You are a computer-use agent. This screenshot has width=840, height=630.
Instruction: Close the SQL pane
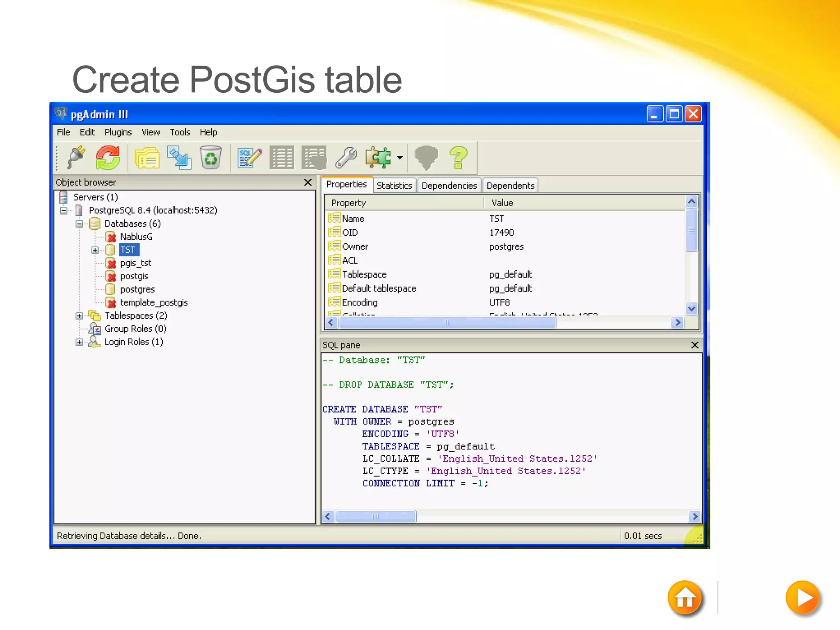click(x=695, y=345)
